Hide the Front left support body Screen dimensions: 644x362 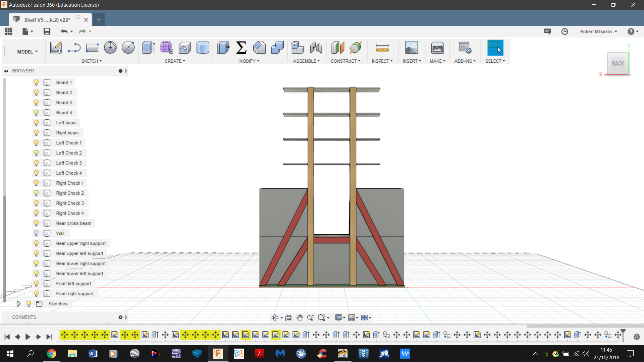point(36,284)
